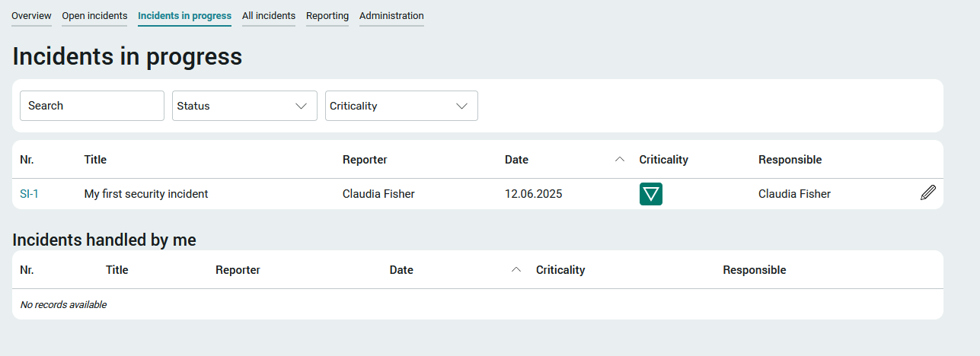The height and width of the screenshot is (356, 980).
Task: Switch to the Overview tab
Action: [31, 16]
